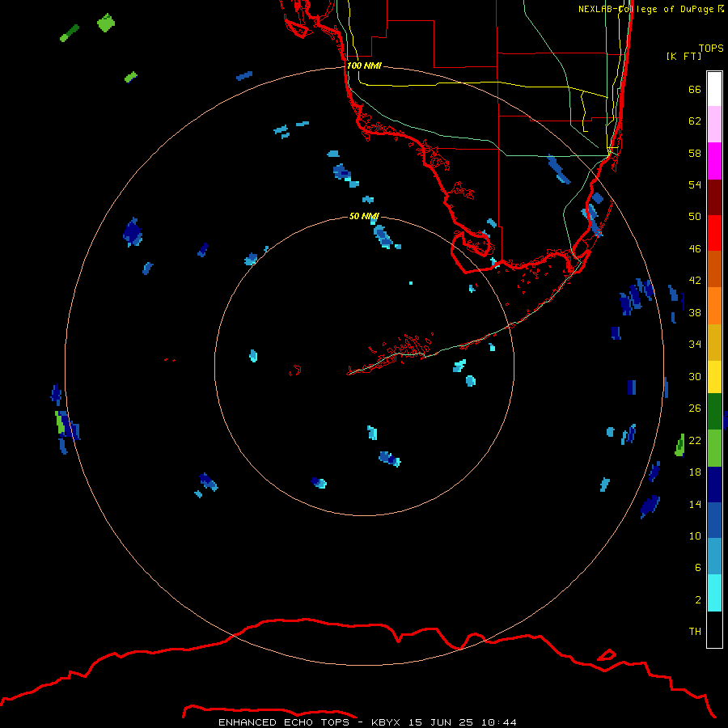Click the KBYX station identifier
This screenshot has height=728, width=728.
pos(385,722)
